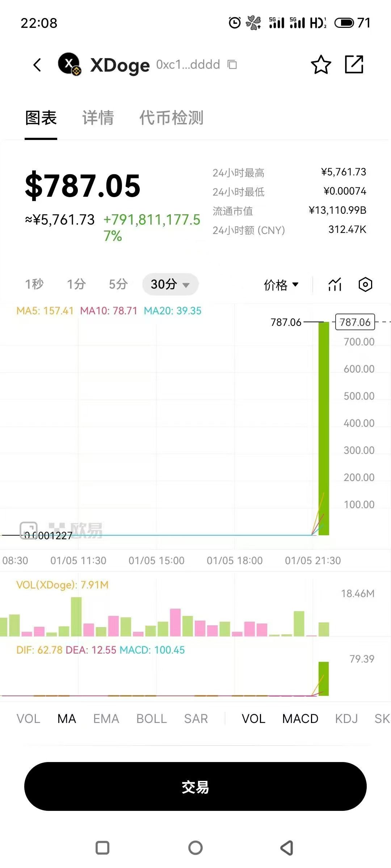Image resolution: width=391 pixels, height=868 pixels.
Task: Tap the back arrow icon
Action: (x=37, y=65)
